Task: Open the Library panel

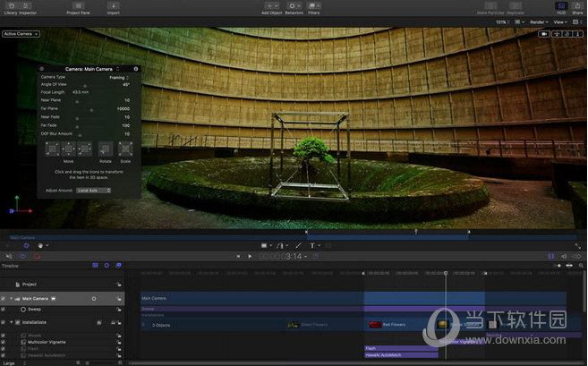Action: point(12,6)
